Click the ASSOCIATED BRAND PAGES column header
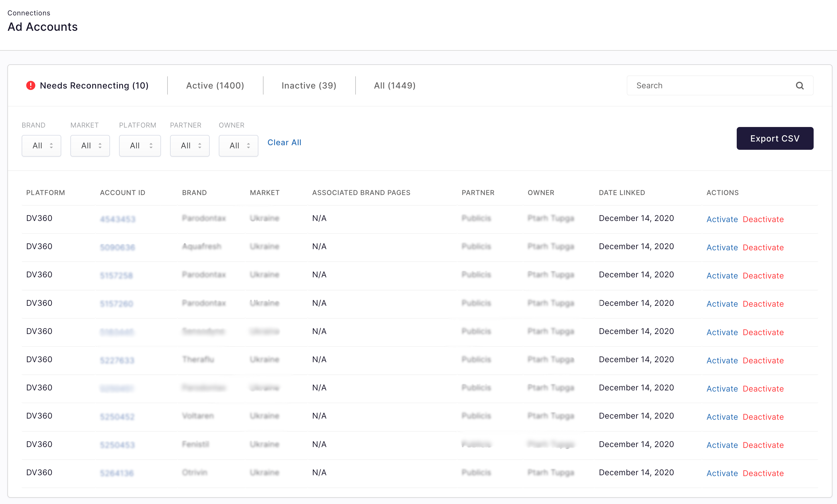Screen dimensions: 837x504 [361, 193]
